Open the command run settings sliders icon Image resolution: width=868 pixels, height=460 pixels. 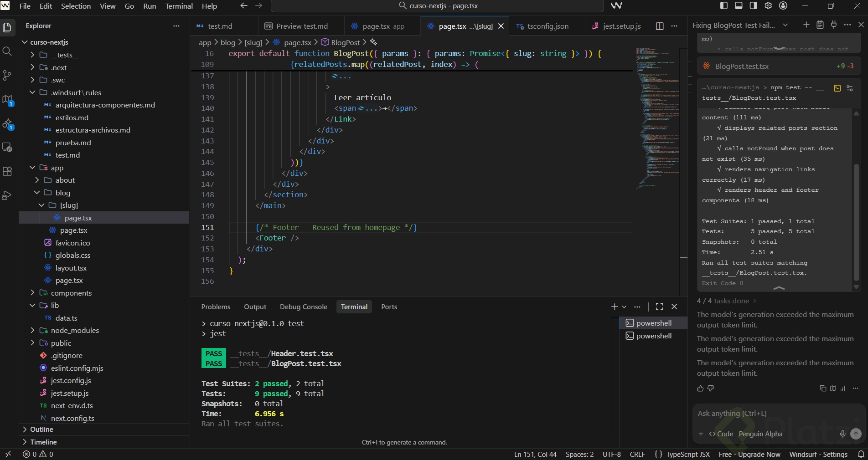click(850, 88)
